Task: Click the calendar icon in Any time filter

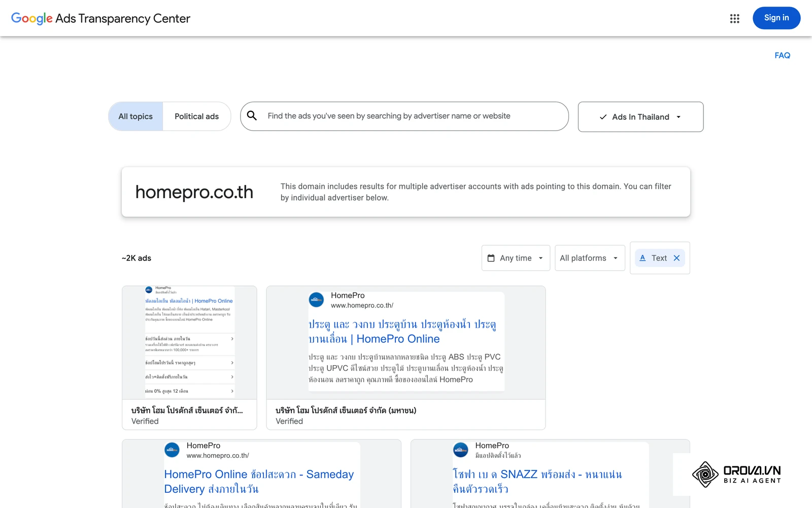Action: [491, 258]
